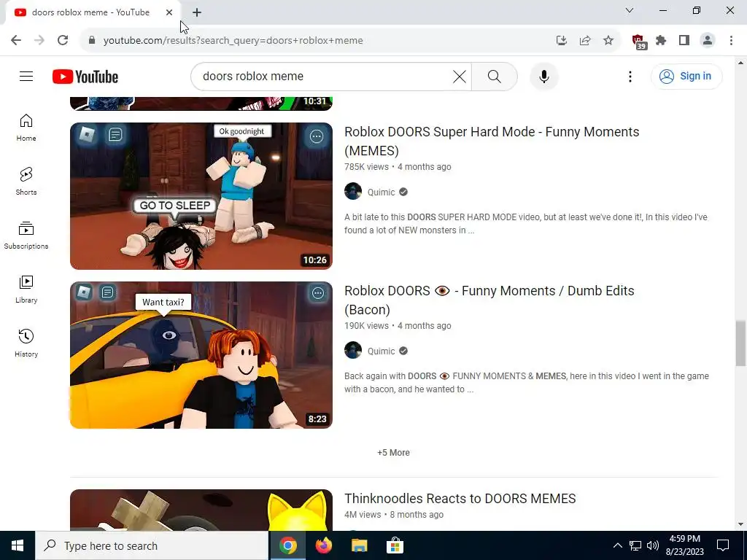Open a new browser tab
The image size is (747, 560).
pos(197,12)
